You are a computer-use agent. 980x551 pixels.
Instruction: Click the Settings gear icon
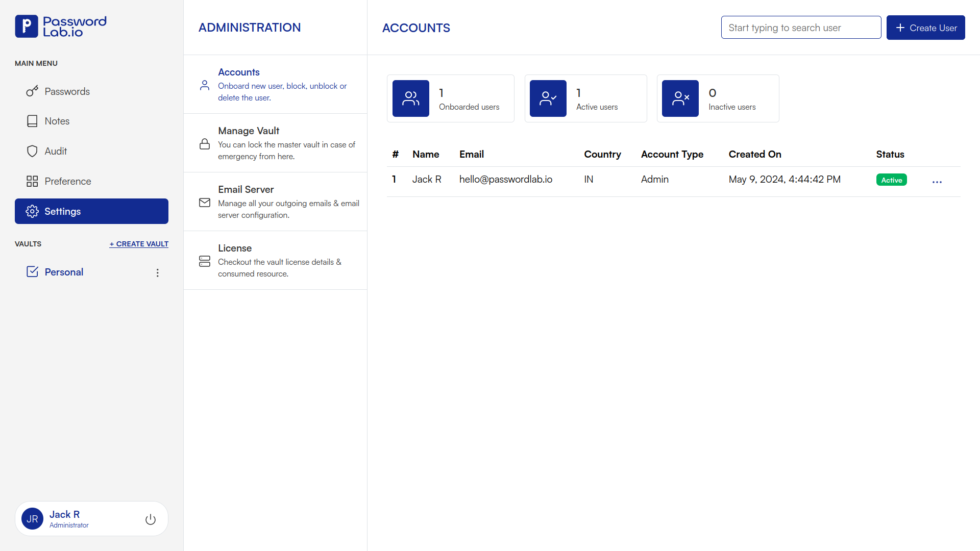tap(32, 211)
